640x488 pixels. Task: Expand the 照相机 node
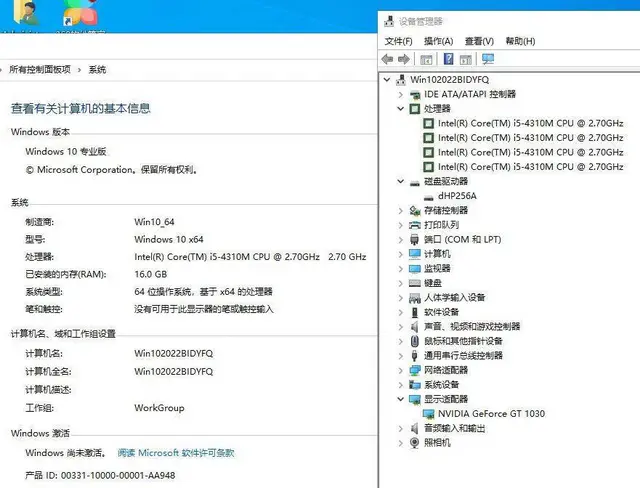pyautogui.click(x=401, y=443)
